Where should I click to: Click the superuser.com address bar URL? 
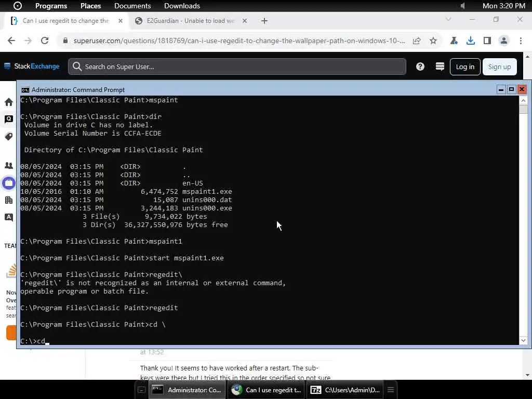[x=239, y=41]
